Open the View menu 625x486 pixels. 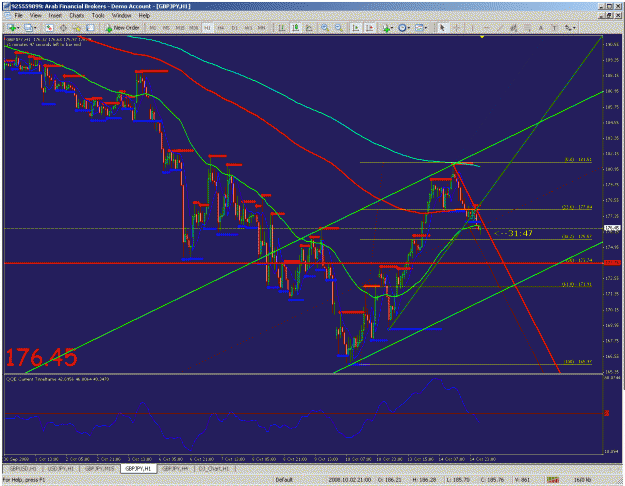[35, 16]
